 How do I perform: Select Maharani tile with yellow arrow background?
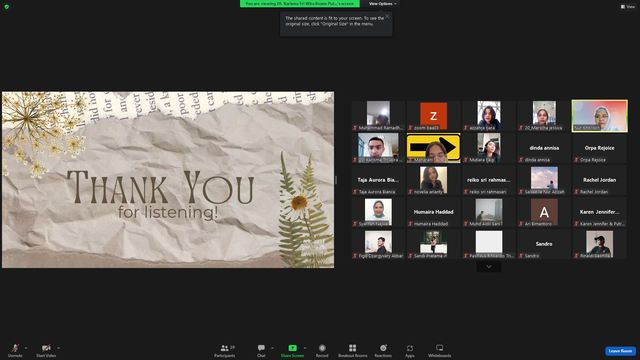coord(433,148)
